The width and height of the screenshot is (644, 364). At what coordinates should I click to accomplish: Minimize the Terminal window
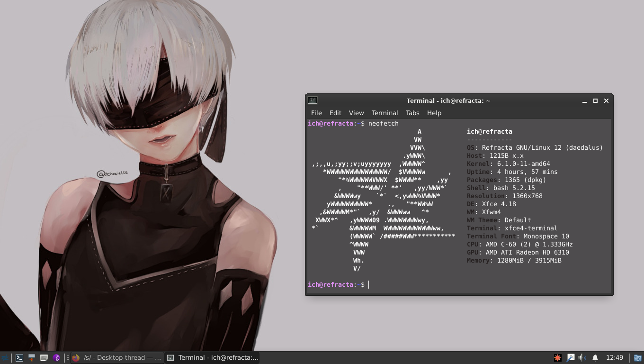pos(584,101)
